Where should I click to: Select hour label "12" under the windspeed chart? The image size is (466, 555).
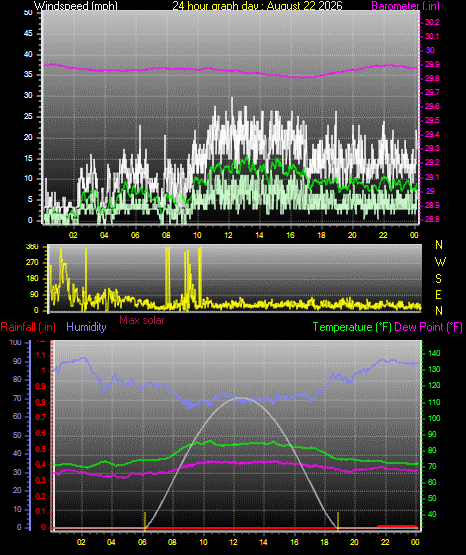[229, 235]
